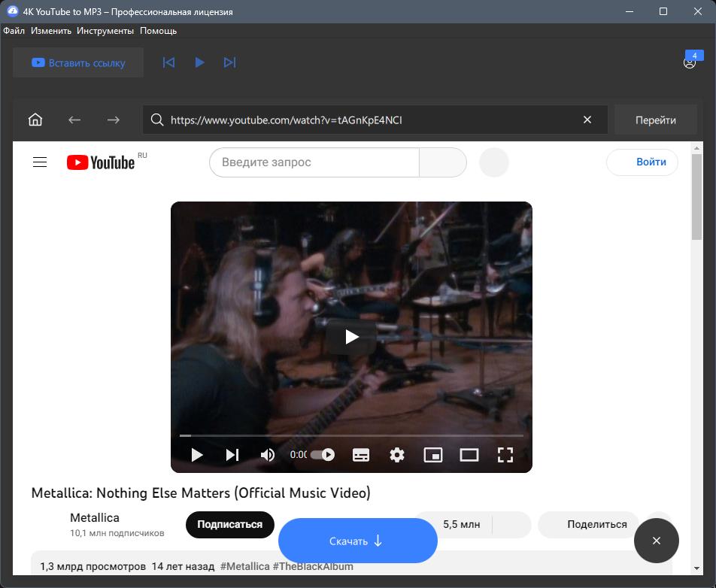
Task: Click the Metallica channel name
Action: click(95, 517)
